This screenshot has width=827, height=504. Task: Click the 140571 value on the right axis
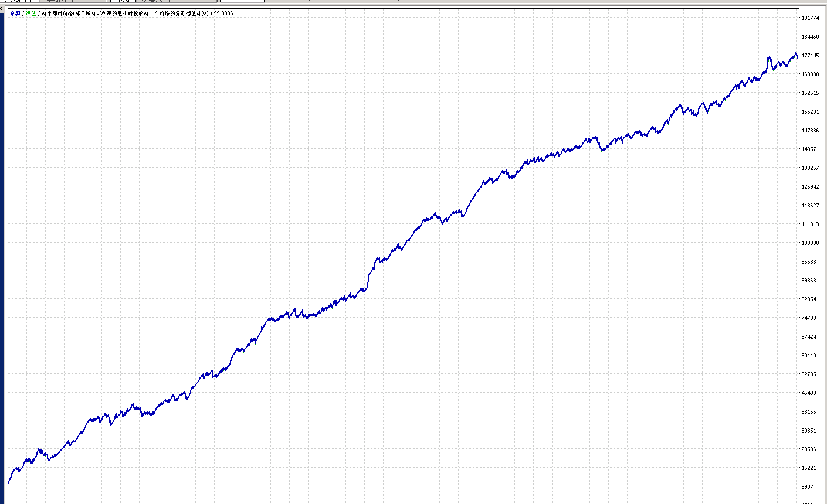pos(810,149)
